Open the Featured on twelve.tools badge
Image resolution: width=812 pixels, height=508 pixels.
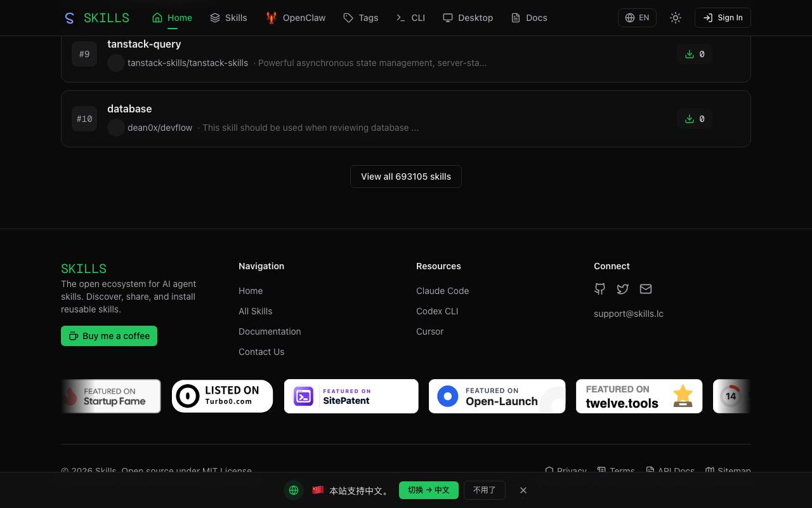639,396
